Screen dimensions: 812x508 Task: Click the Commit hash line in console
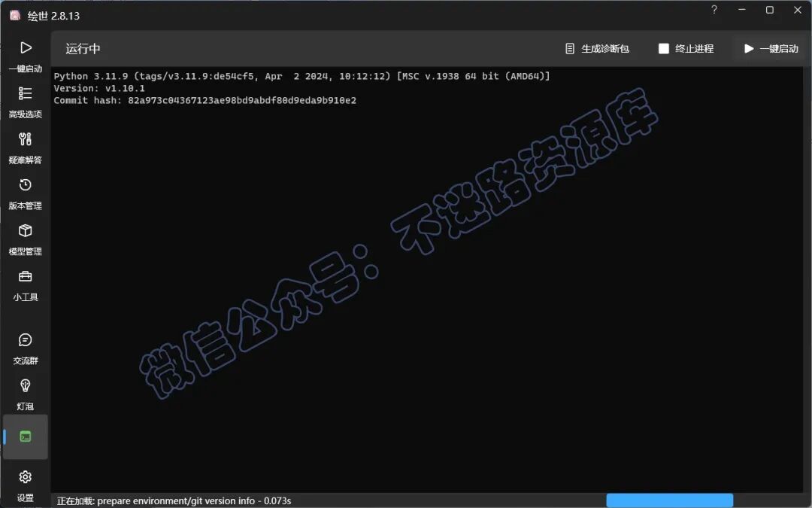tap(205, 101)
